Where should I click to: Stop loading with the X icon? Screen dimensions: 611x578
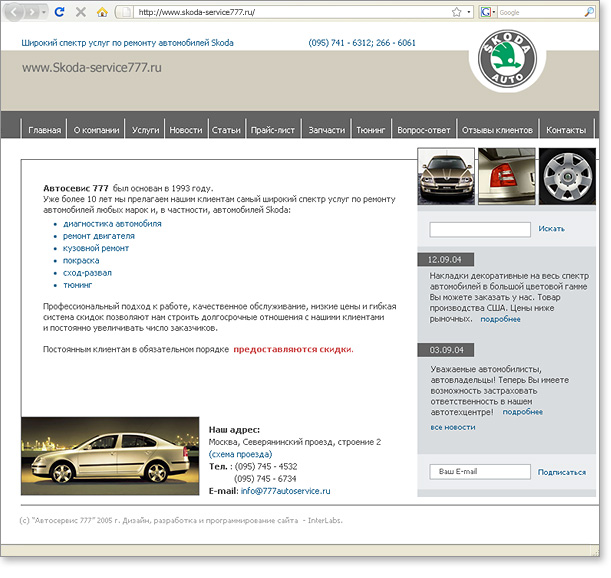(81, 12)
